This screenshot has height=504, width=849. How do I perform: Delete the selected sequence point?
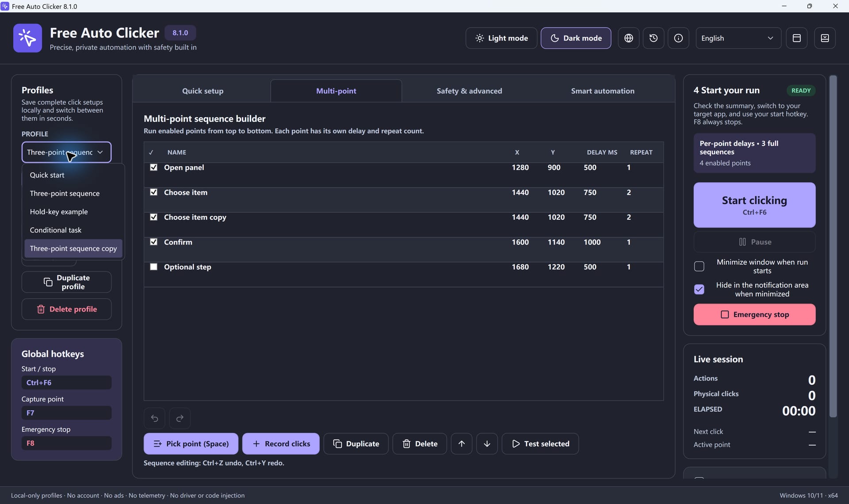pyautogui.click(x=420, y=443)
